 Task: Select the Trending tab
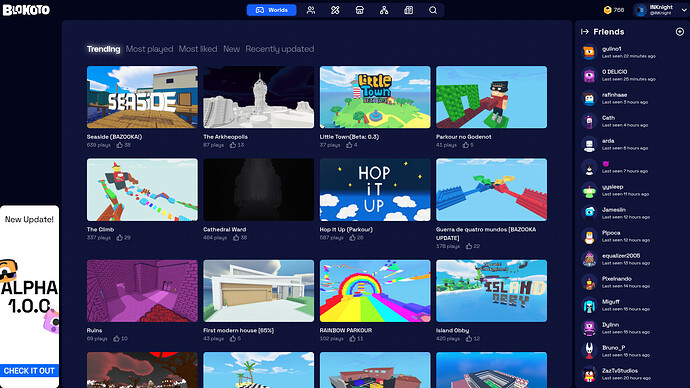click(103, 49)
